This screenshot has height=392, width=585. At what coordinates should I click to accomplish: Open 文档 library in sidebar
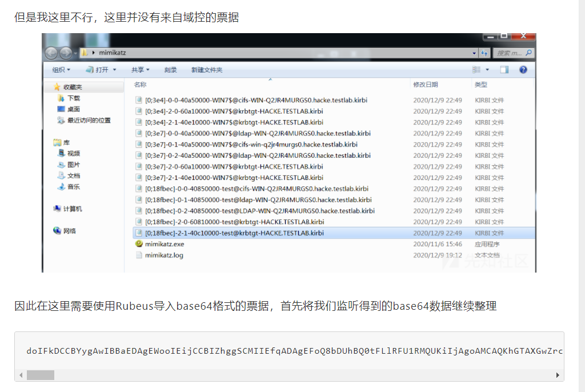74,175
